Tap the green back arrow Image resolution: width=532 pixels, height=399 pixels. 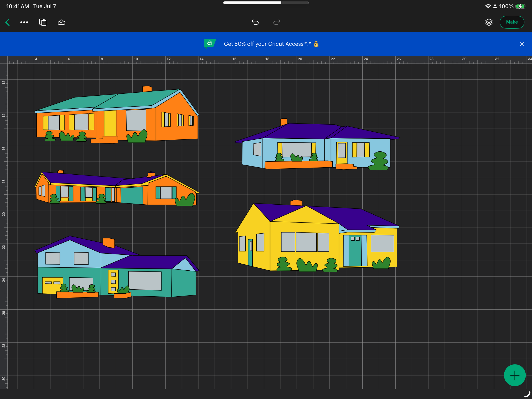tap(7, 22)
